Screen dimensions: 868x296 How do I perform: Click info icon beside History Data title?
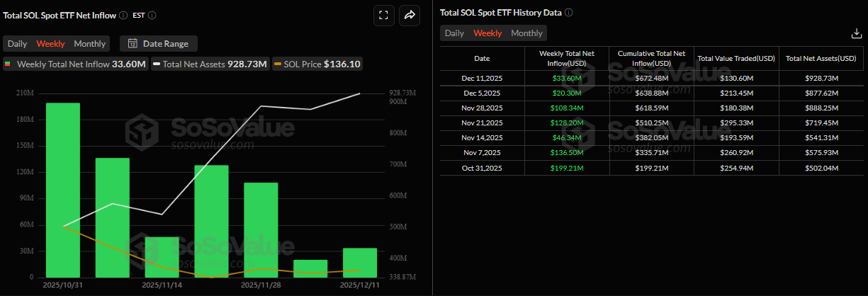pyautogui.click(x=568, y=13)
